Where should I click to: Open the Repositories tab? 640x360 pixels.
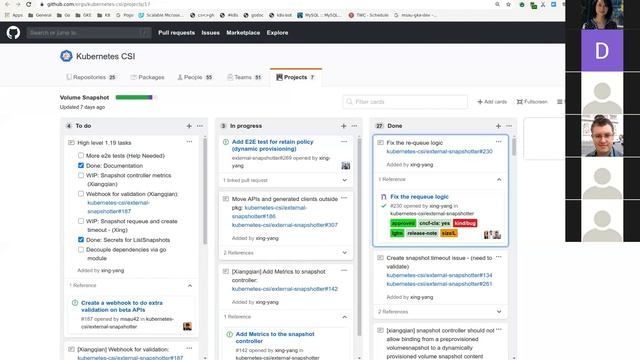(91, 77)
